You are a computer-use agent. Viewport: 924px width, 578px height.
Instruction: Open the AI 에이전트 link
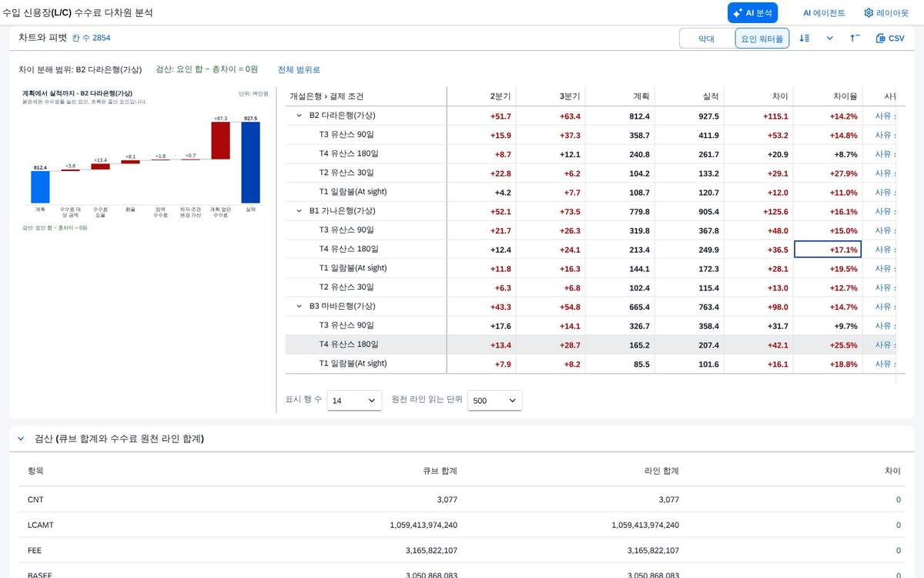824,13
